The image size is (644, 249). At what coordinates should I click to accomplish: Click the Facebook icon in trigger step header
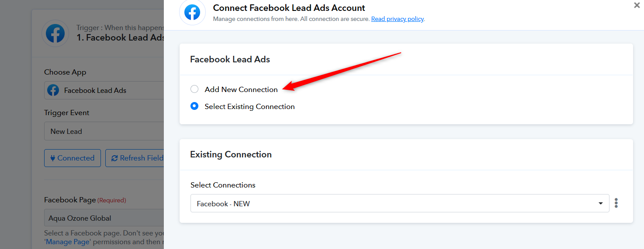point(55,34)
